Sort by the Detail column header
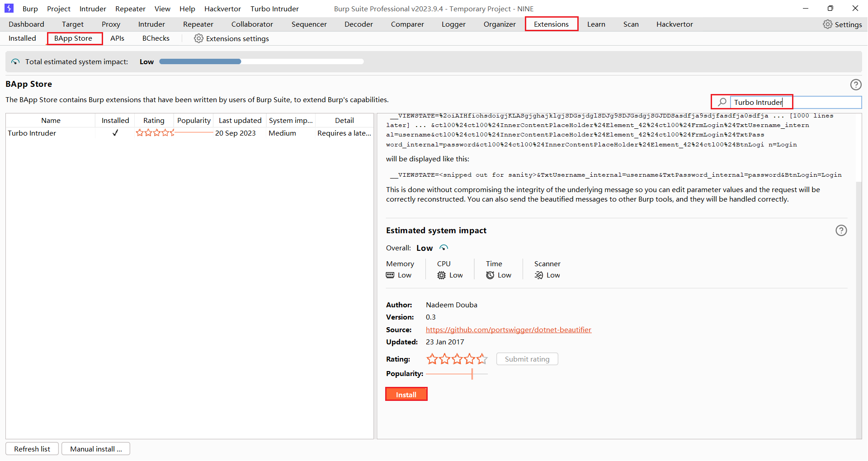Viewport: 868px width, 461px height. pyautogui.click(x=344, y=121)
